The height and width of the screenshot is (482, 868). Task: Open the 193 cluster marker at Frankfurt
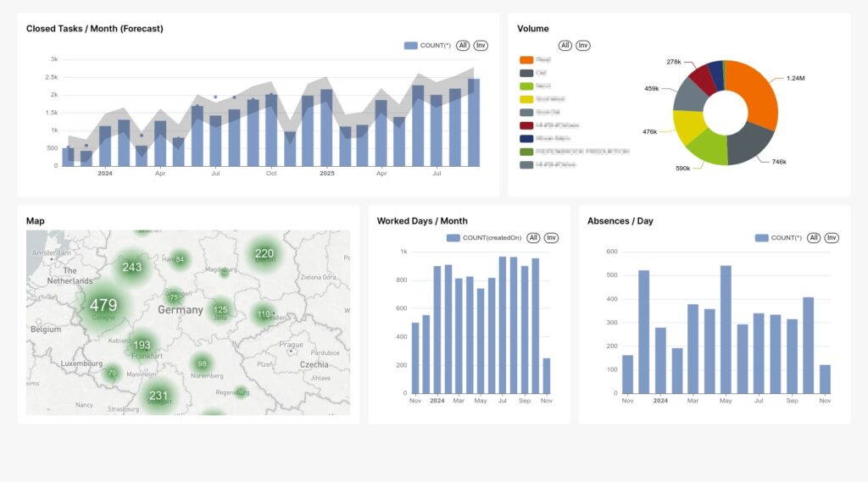click(142, 345)
